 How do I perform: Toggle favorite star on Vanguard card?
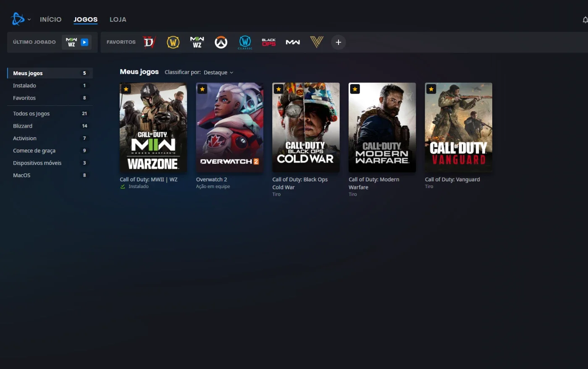(431, 89)
